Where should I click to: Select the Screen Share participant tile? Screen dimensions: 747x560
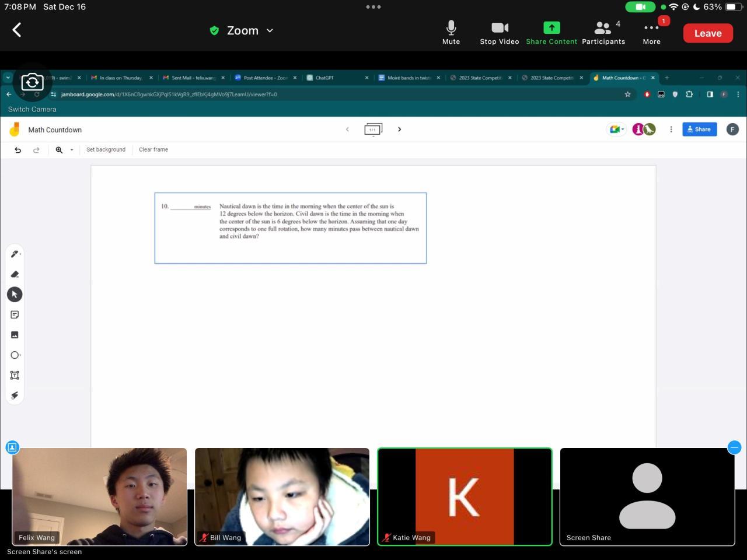(647, 497)
